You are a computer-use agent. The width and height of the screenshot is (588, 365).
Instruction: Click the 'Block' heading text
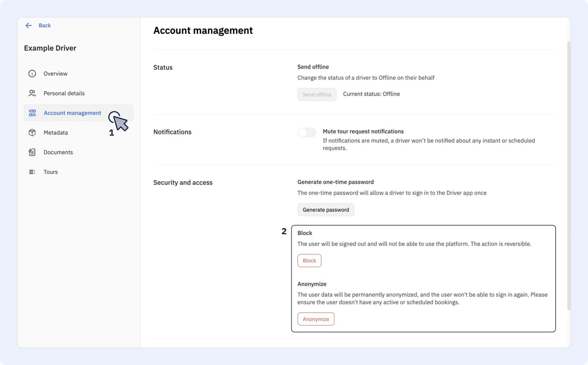(305, 233)
